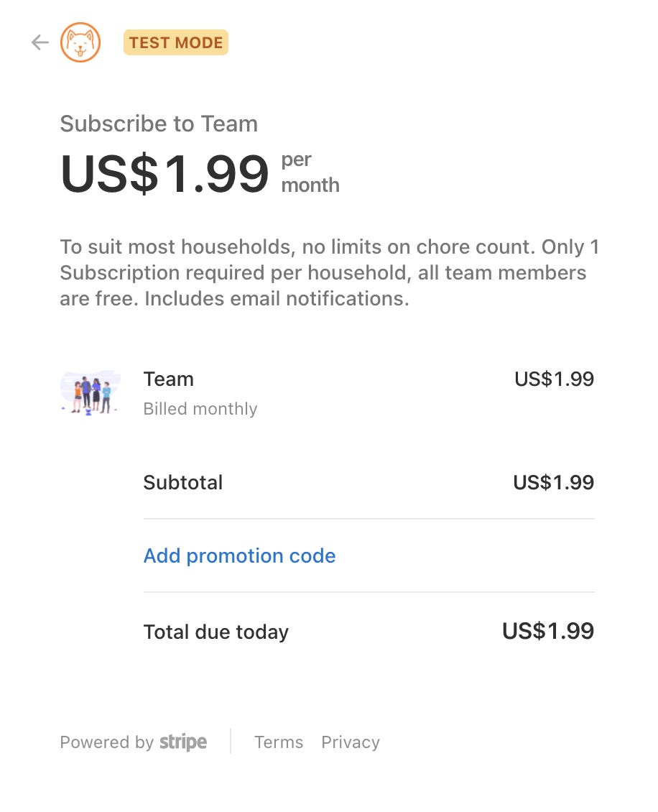Open the Add promotion code field
This screenshot has width=658, height=812.
pos(239,555)
